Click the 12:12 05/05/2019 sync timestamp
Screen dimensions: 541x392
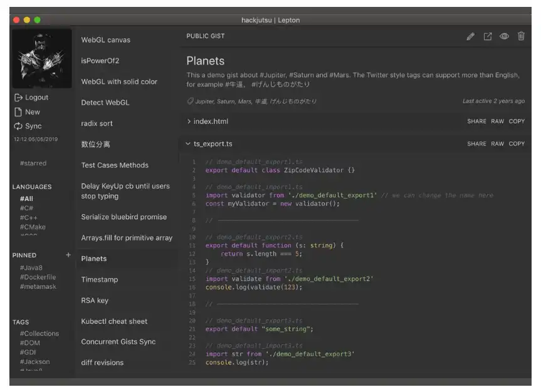[36, 139]
